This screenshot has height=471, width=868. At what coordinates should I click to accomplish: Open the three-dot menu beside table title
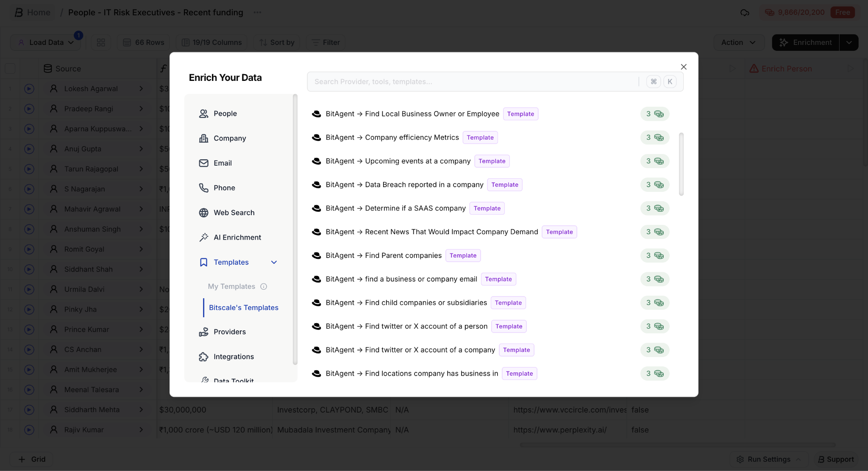point(257,12)
